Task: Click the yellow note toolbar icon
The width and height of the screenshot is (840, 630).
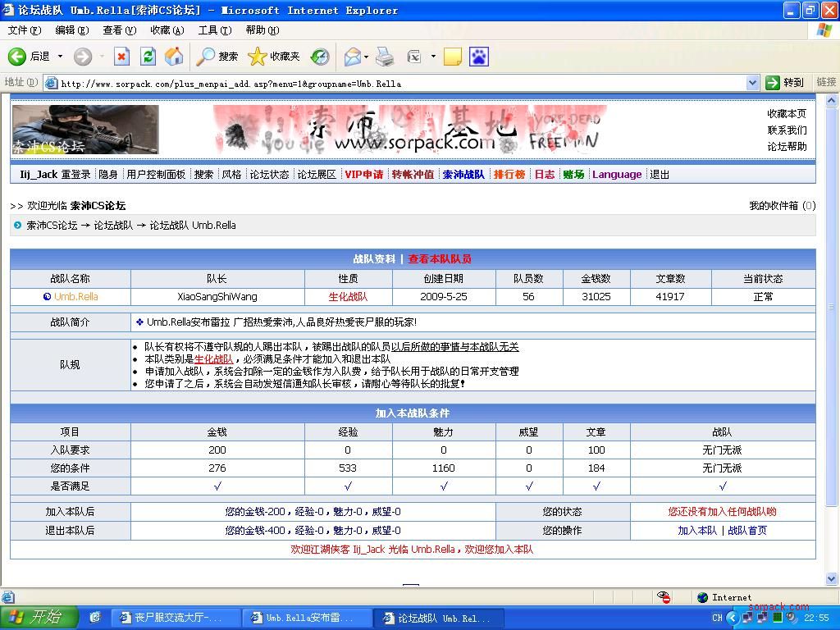Action: click(452, 57)
